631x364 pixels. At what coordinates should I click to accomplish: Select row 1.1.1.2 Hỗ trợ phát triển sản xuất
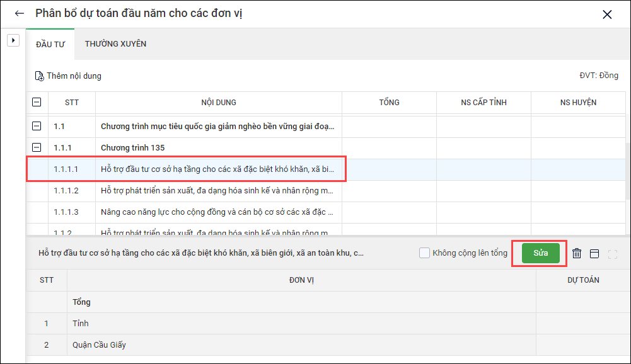217,191
